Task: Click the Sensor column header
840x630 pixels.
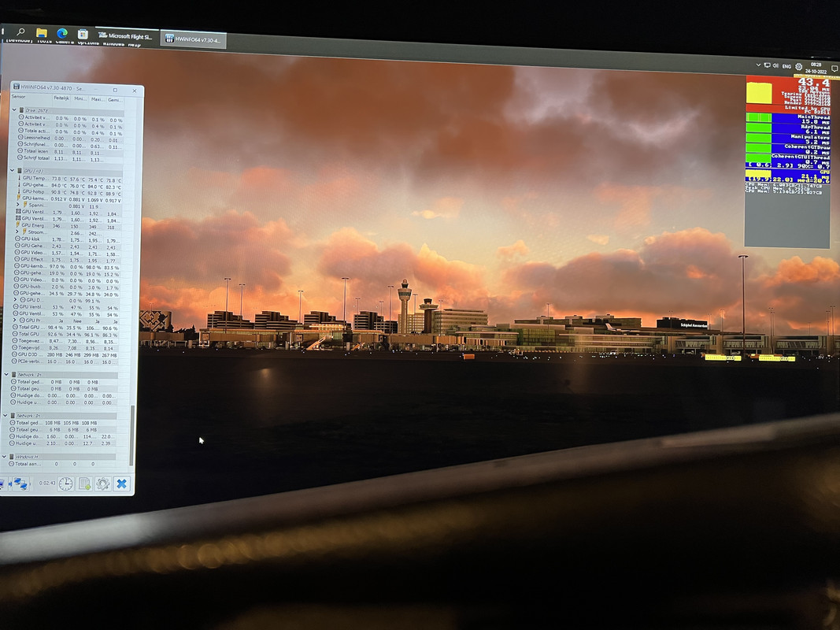Action: coord(31,98)
